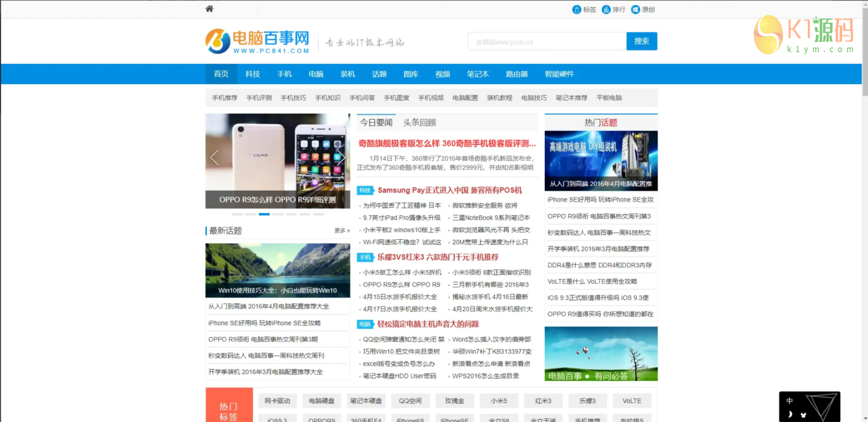Open the 电脑配置 sub-navigation link
Viewport: 868px width, 422px height.
pos(465,98)
